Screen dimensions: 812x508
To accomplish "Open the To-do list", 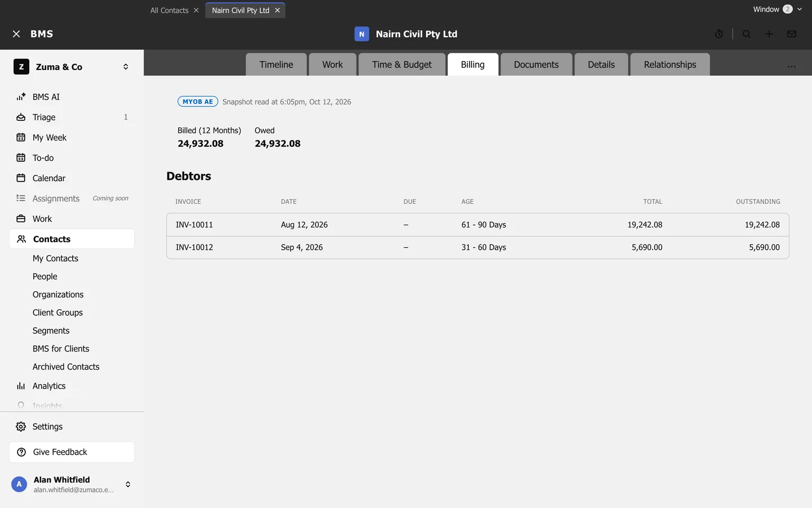I will [72, 158].
